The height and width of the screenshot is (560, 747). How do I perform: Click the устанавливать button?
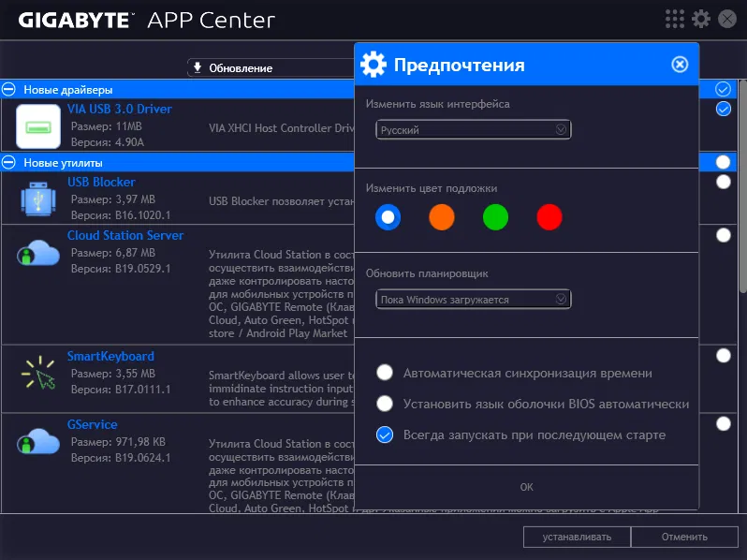(x=577, y=538)
